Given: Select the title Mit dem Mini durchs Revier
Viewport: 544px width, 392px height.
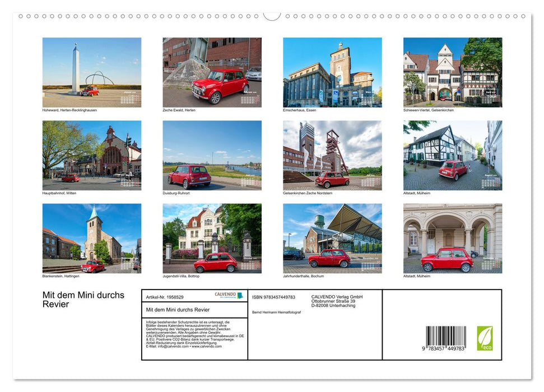Looking at the screenshot, I should coord(82,299).
